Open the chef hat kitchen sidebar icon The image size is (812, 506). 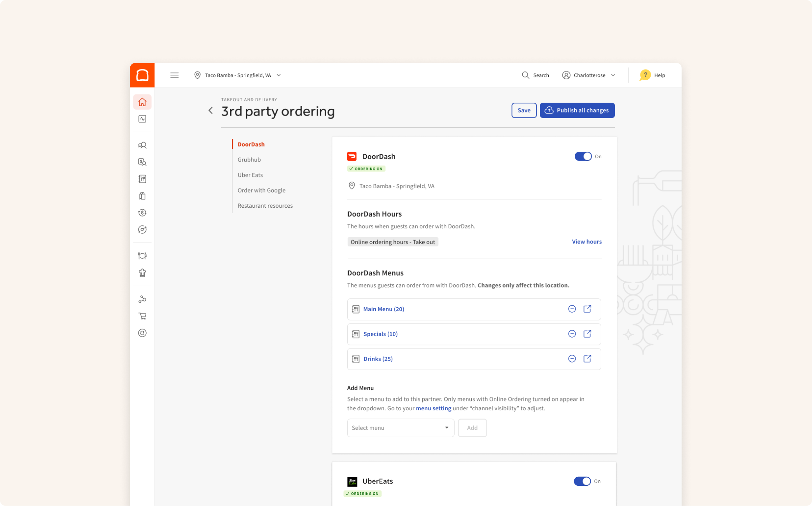(142, 273)
